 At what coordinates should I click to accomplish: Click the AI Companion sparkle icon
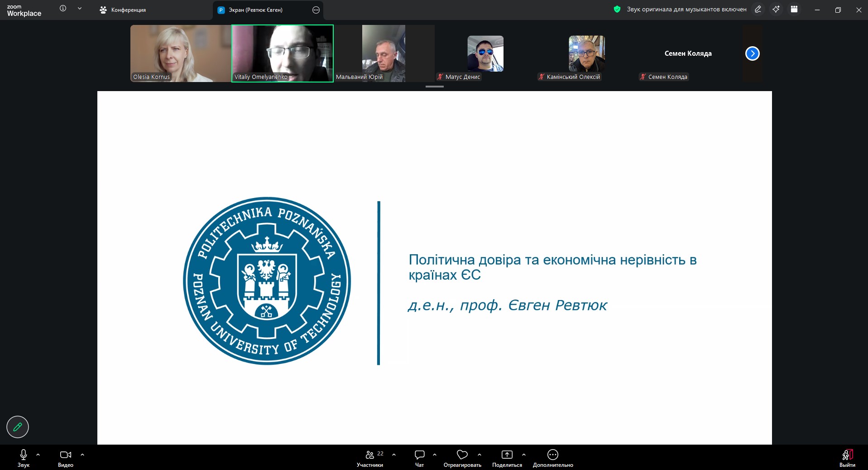[x=776, y=10]
